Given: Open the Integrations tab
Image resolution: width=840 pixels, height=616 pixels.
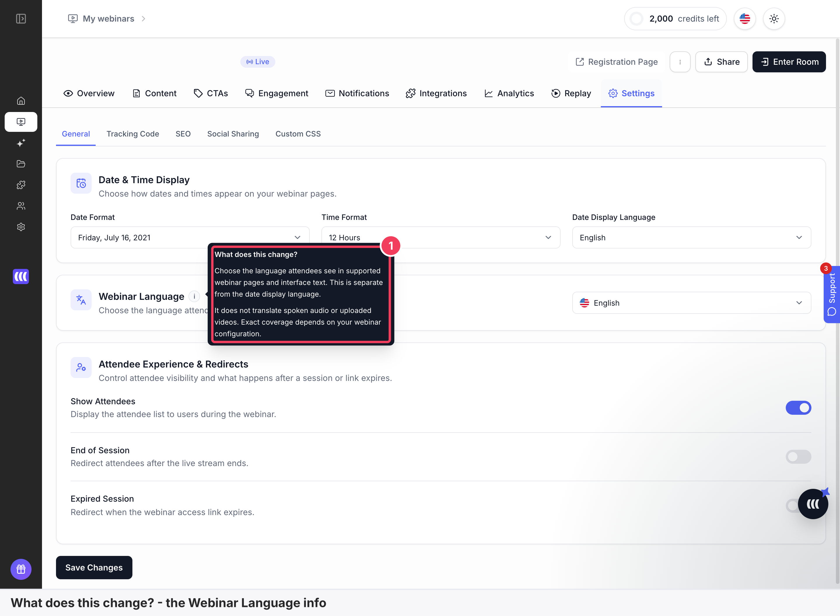Looking at the screenshot, I should tap(436, 93).
